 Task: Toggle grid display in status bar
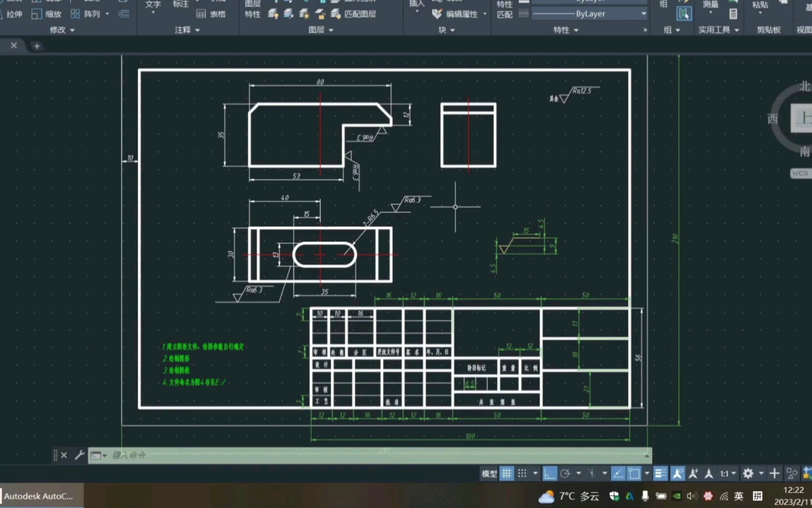[x=507, y=474]
